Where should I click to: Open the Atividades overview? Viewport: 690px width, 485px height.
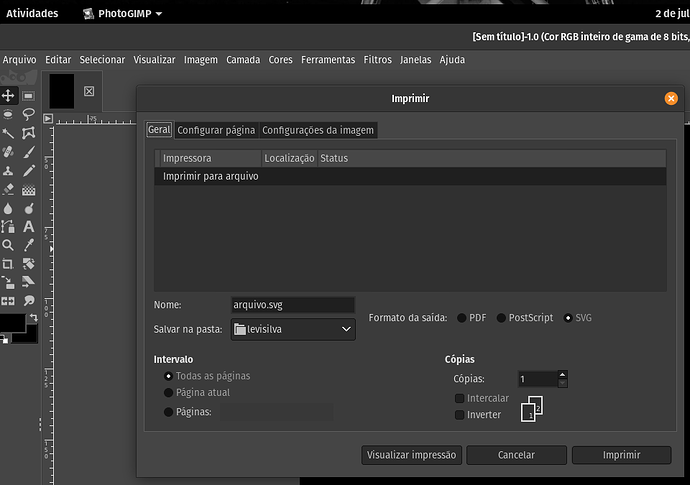pyautogui.click(x=32, y=14)
